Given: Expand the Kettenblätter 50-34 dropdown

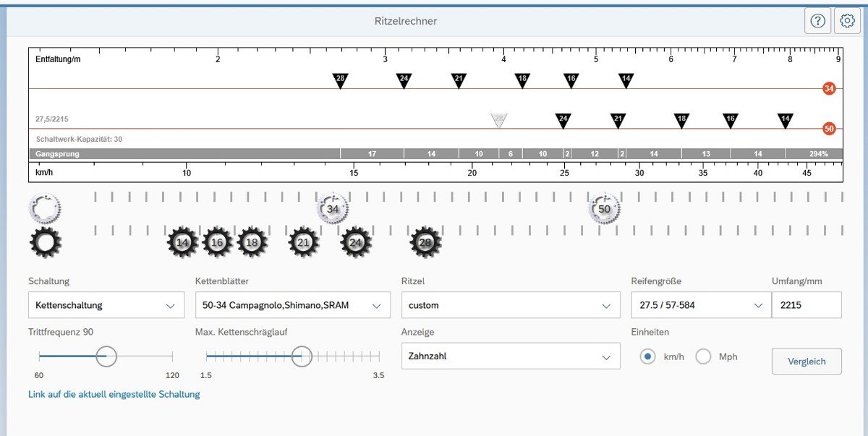Looking at the screenshot, I should [x=292, y=305].
